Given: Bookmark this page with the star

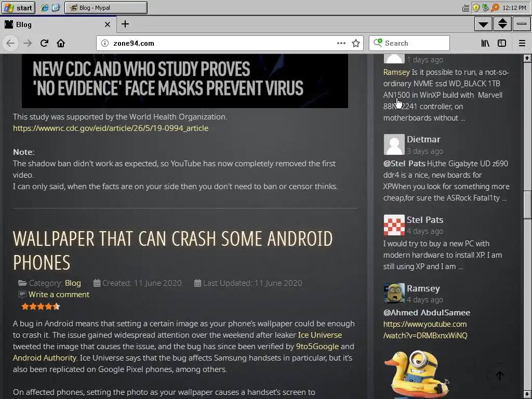Looking at the screenshot, I should click(356, 43).
